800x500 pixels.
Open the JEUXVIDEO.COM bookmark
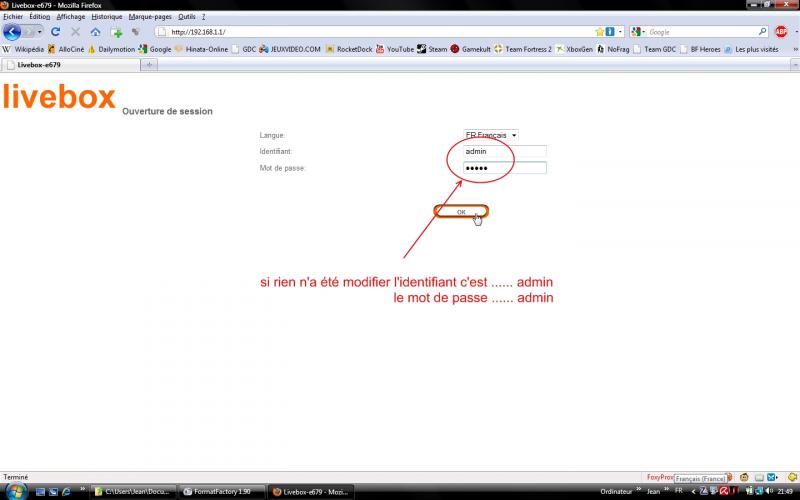pyautogui.click(x=290, y=49)
